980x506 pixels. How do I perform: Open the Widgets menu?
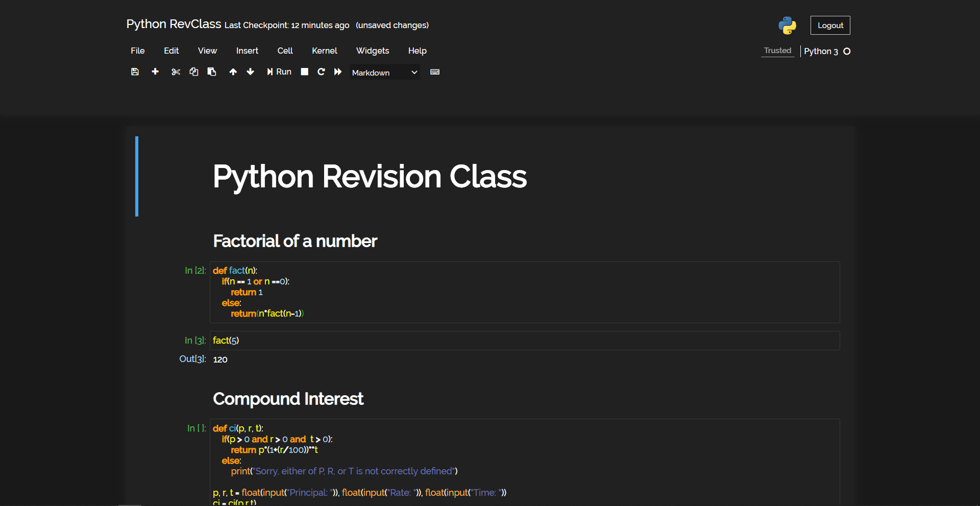tap(372, 51)
